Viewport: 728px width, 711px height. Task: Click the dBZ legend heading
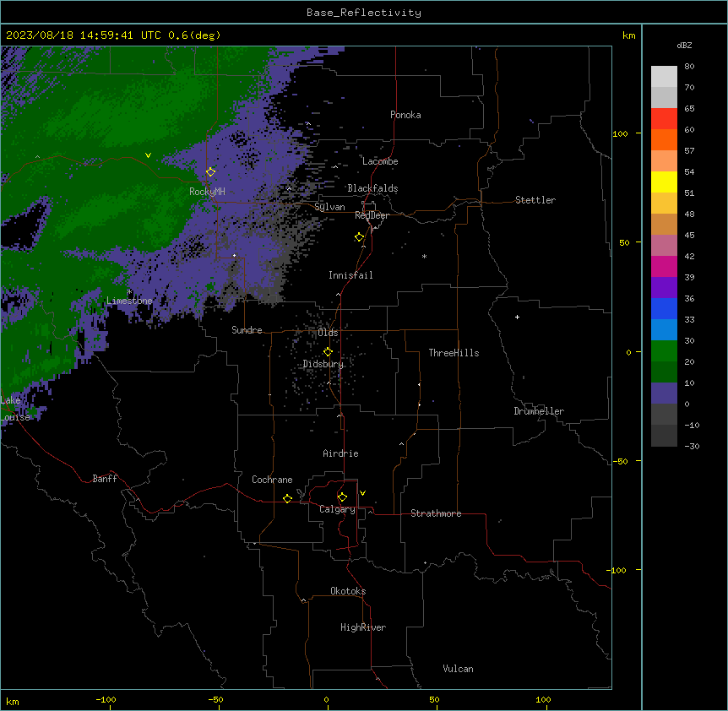[684, 45]
